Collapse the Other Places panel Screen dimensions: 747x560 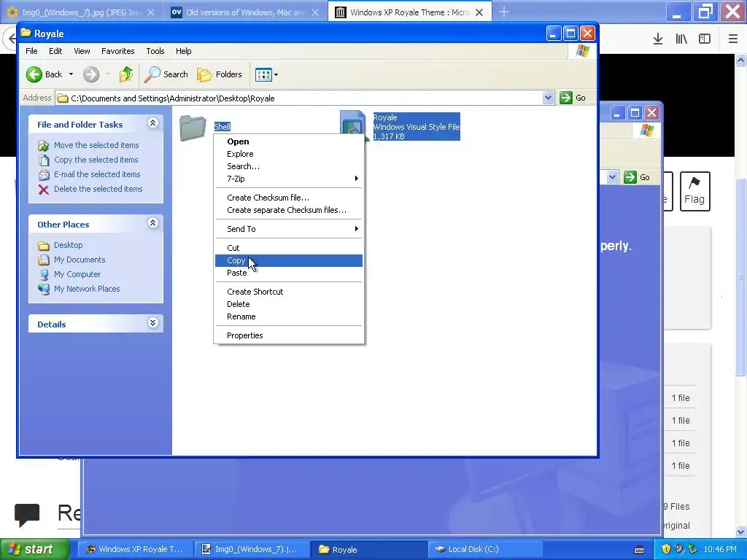click(153, 223)
